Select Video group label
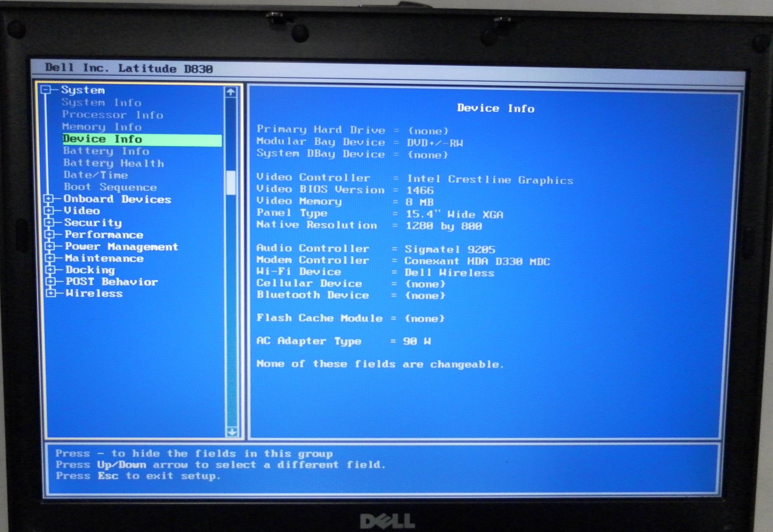This screenshot has width=773, height=532. pyautogui.click(x=82, y=211)
